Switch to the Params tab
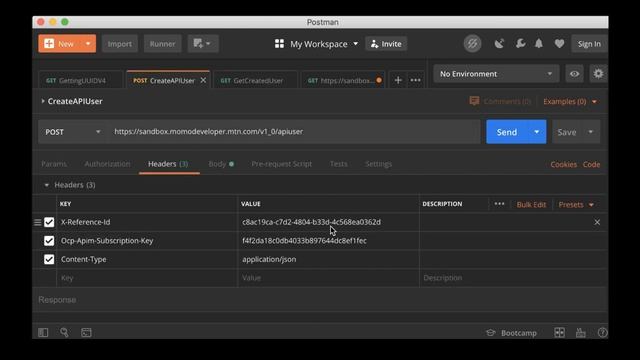The image size is (640, 360). (x=54, y=164)
